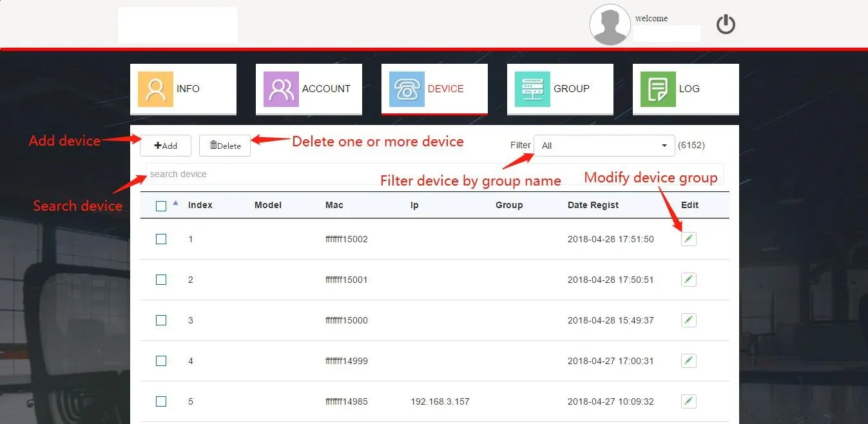Image resolution: width=868 pixels, height=424 pixels.
Task: Click the logout power icon
Action: click(725, 24)
